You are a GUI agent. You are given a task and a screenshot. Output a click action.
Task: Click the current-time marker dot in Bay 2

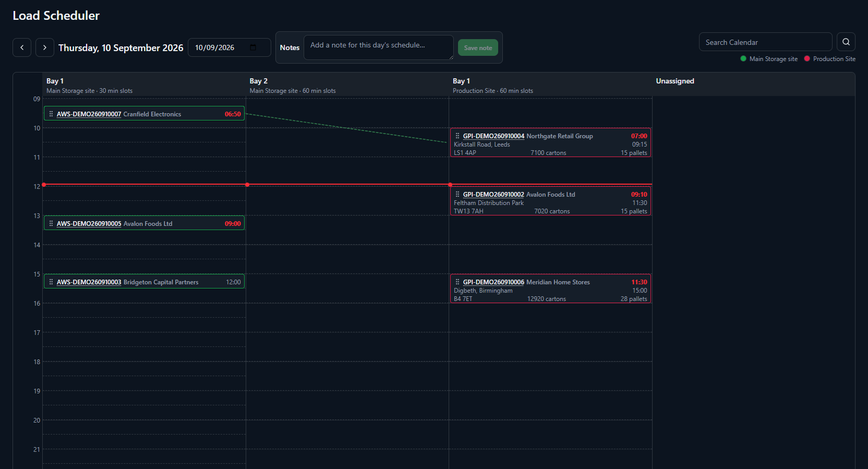pyautogui.click(x=247, y=185)
